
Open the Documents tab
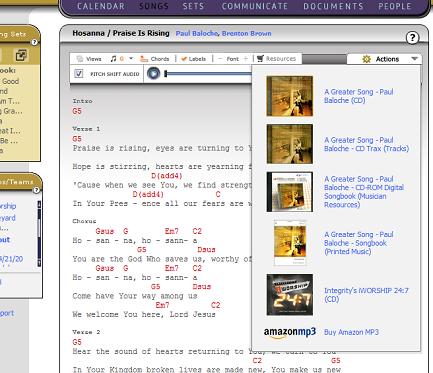[333, 6]
